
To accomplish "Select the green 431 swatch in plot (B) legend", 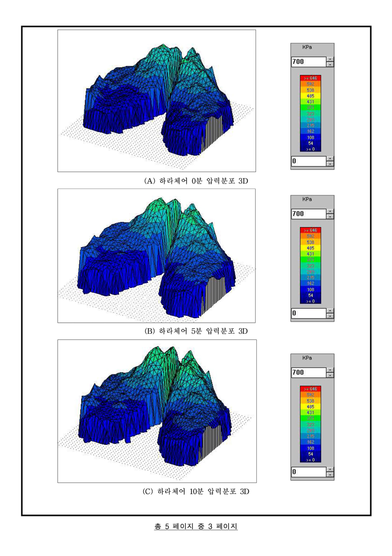I will coord(311,254).
